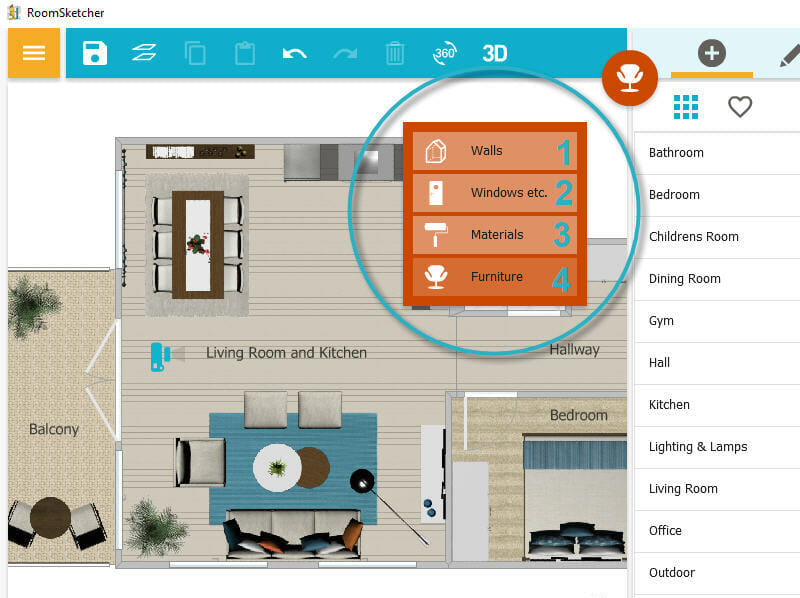Click the Save floor plan icon
The width and height of the screenshot is (800, 598).
(94, 53)
